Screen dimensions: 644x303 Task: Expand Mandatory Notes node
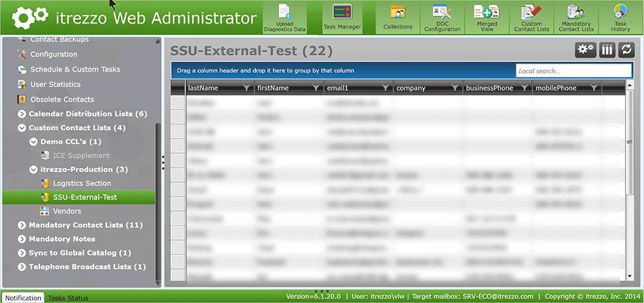click(21, 239)
